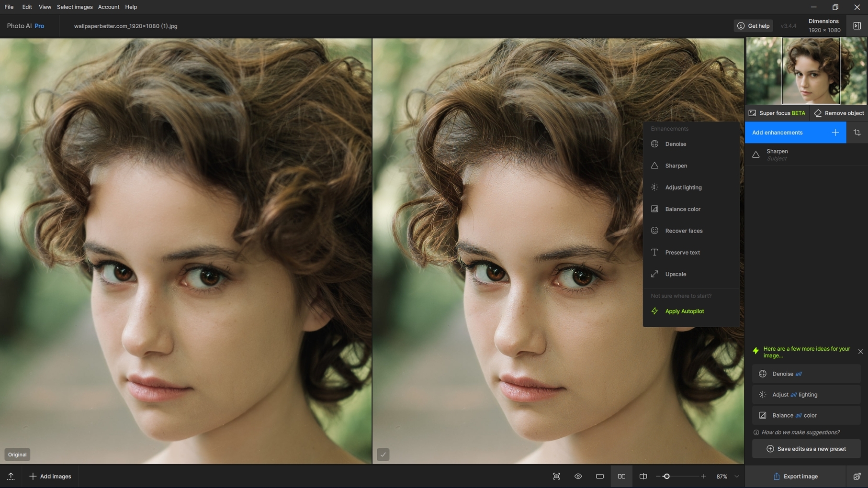Click Save edits as a new preset
This screenshot has width=868, height=488.
[806, 449]
